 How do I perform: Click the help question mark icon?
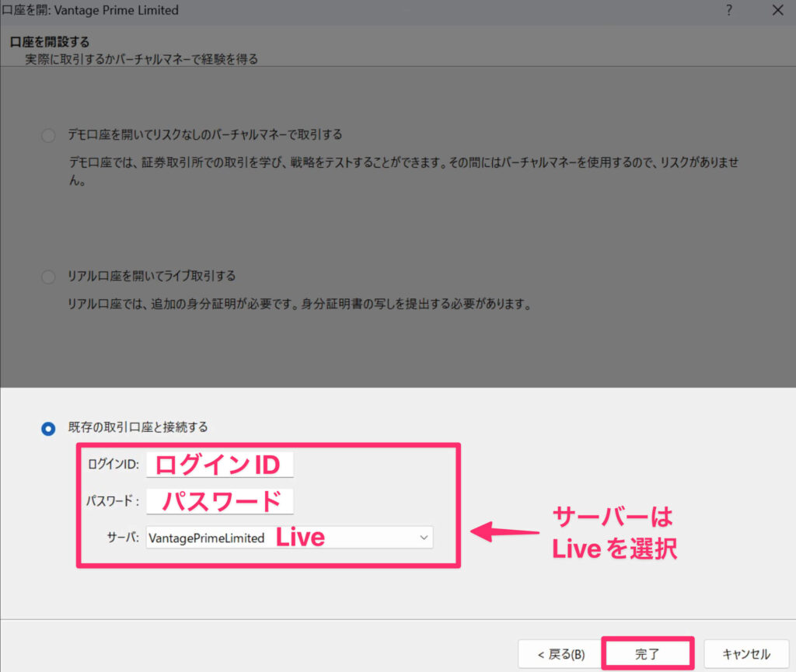click(x=729, y=10)
